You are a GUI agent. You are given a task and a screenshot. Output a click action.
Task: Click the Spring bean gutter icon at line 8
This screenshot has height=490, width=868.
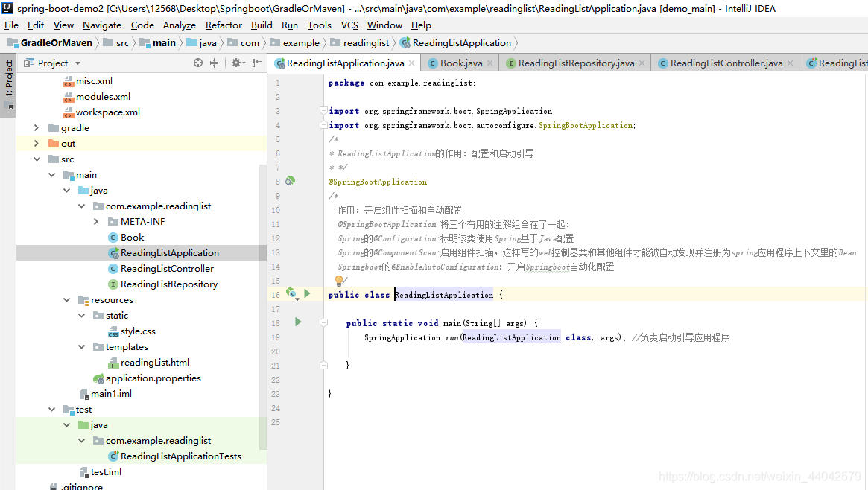[x=290, y=182]
